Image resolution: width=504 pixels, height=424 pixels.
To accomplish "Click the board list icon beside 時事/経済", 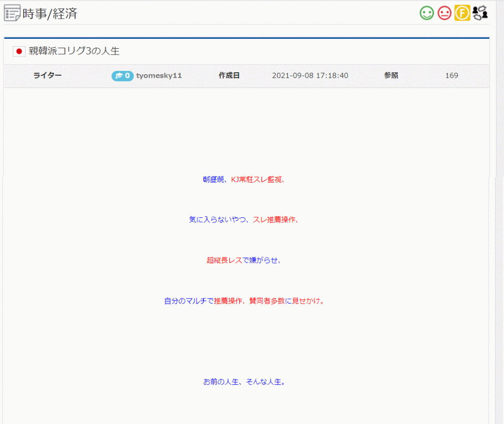I will point(12,13).
